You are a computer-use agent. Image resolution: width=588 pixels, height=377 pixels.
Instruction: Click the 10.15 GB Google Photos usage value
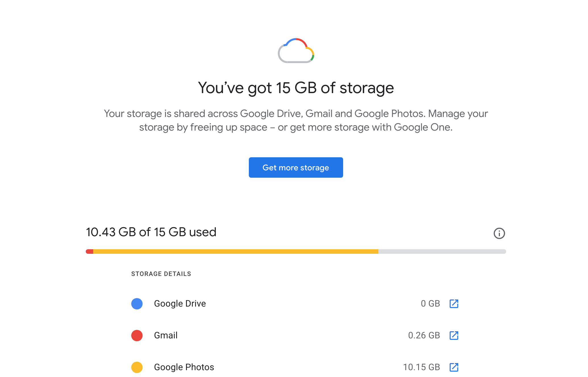(421, 367)
